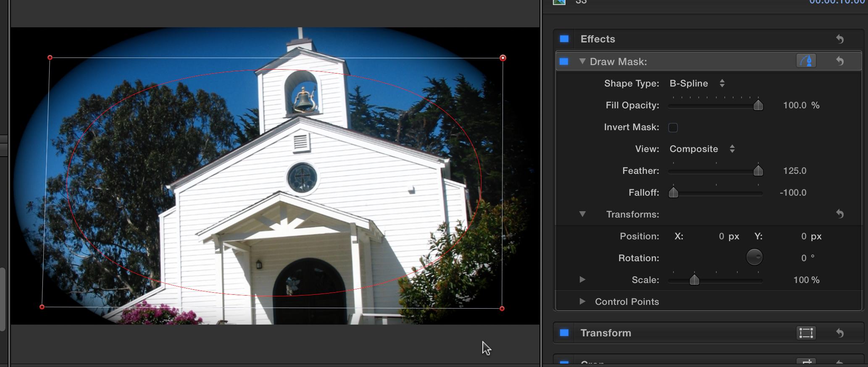
Task: Click the Rotation dial control
Action: point(755,257)
